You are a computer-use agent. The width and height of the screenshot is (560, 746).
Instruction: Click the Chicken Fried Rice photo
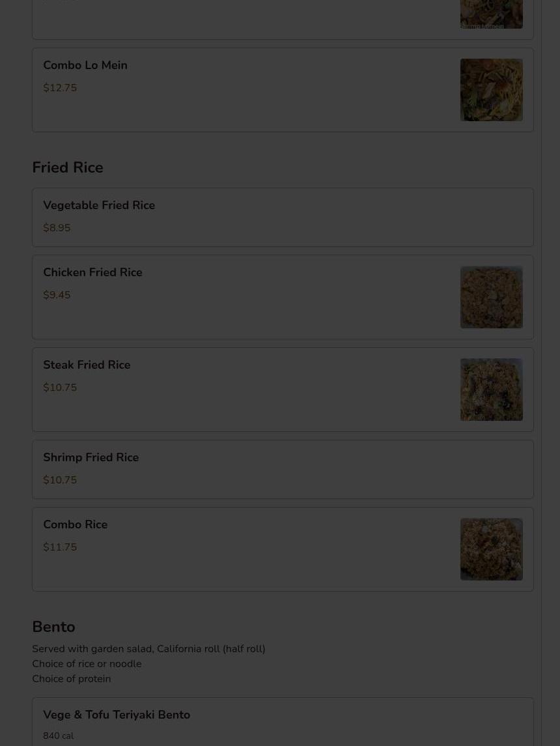[491, 297]
